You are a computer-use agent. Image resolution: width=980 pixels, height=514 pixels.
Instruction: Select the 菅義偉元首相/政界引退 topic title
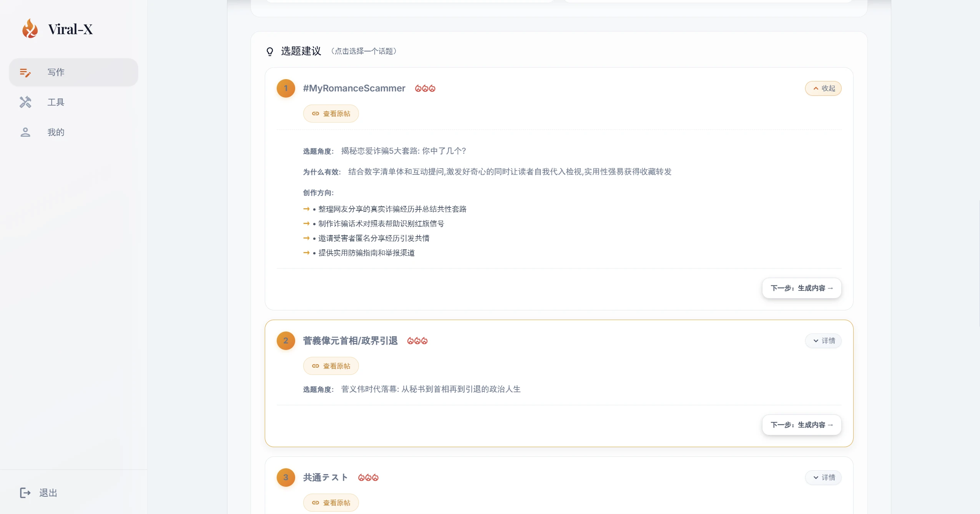(x=350, y=341)
